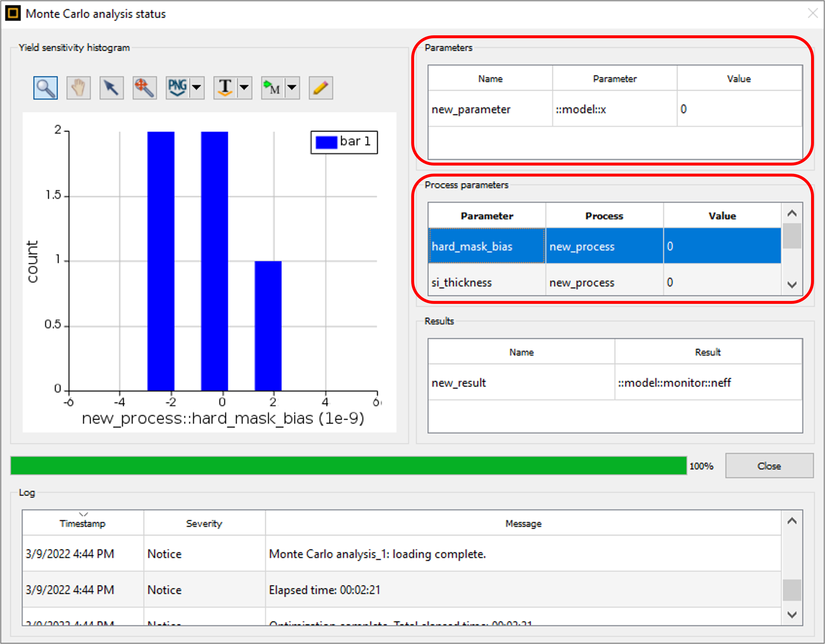Click the new_parameter name cell
The image size is (825, 644).
[x=490, y=109]
